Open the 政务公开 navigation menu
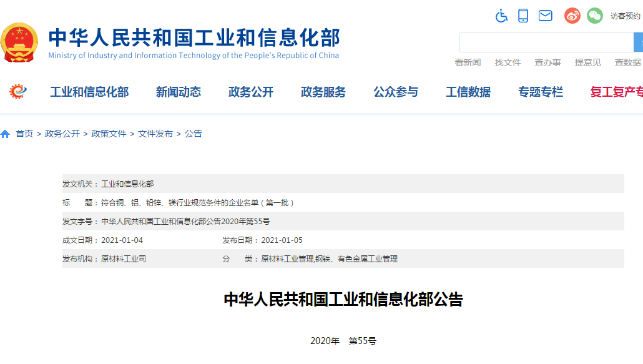Image resolution: width=643 pixels, height=364 pixels. (251, 92)
